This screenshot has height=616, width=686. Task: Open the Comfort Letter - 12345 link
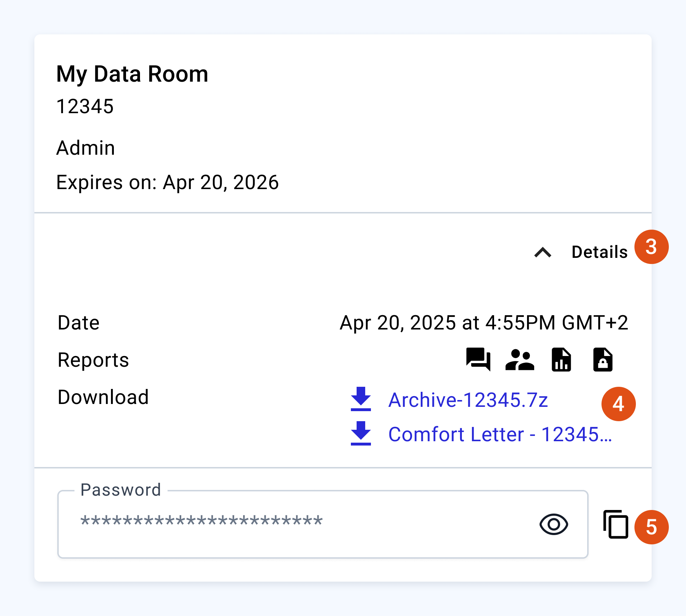click(x=500, y=434)
